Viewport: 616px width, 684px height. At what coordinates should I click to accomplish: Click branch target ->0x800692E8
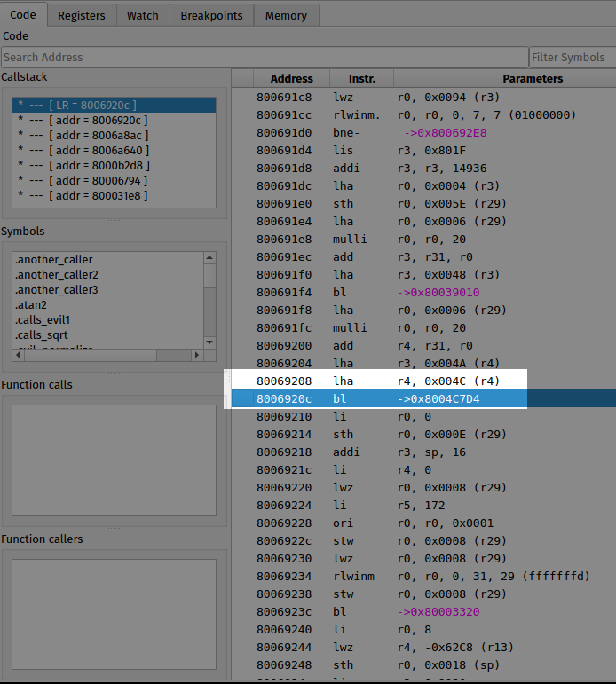pos(446,133)
